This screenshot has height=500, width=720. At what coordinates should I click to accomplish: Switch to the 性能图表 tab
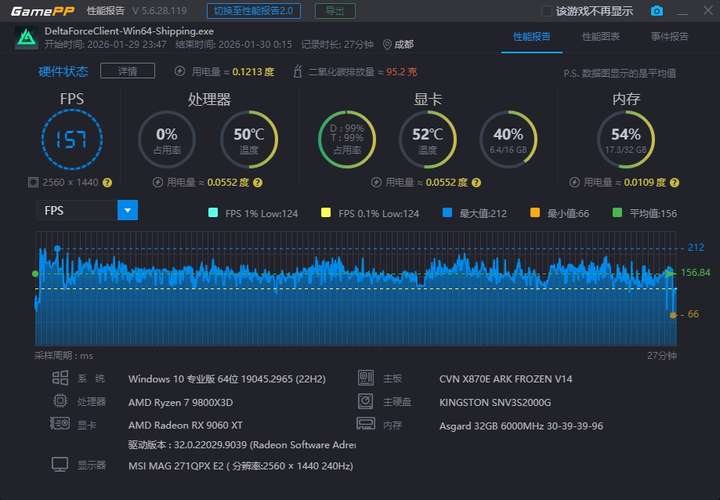tap(601, 37)
